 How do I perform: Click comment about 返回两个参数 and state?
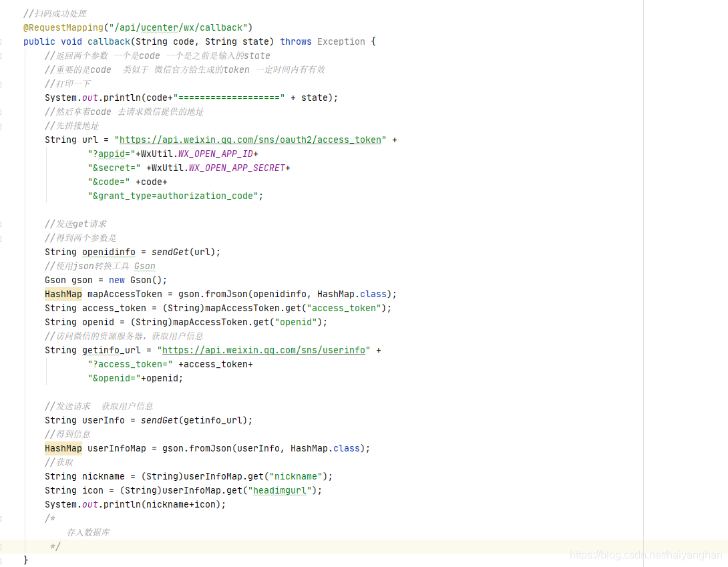158,55
